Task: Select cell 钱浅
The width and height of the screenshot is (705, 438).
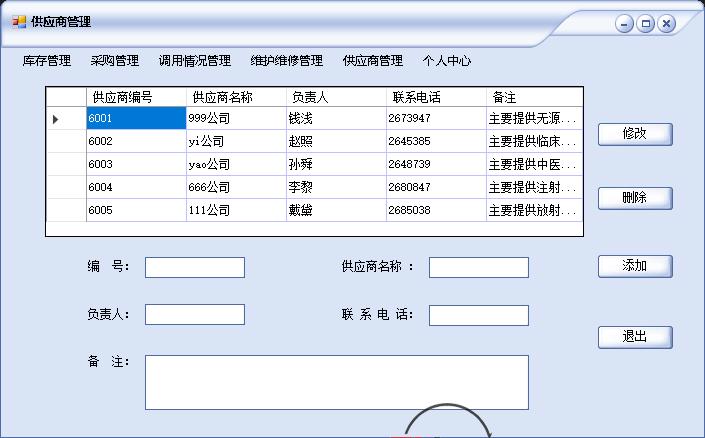Action: coord(336,118)
